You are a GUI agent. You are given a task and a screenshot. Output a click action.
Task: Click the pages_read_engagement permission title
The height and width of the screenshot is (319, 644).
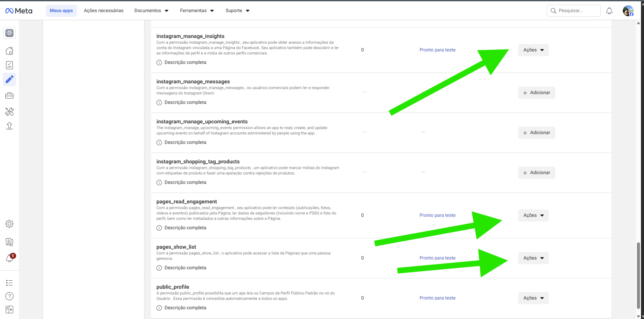187,202
